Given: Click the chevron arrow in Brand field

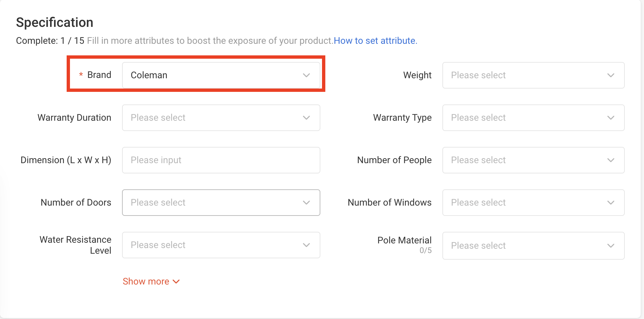Looking at the screenshot, I should (x=306, y=75).
